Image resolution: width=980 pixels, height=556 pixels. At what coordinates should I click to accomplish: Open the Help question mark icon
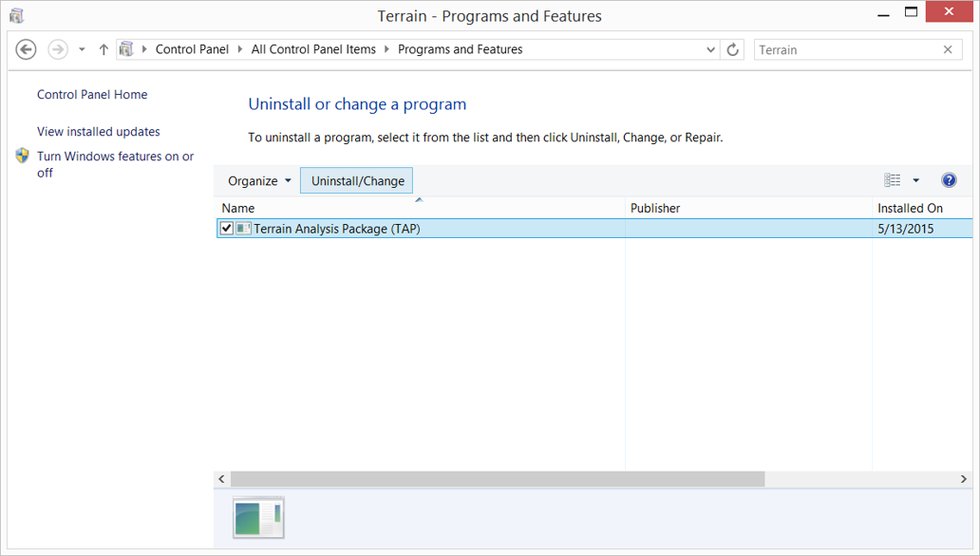pyautogui.click(x=948, y=180)
